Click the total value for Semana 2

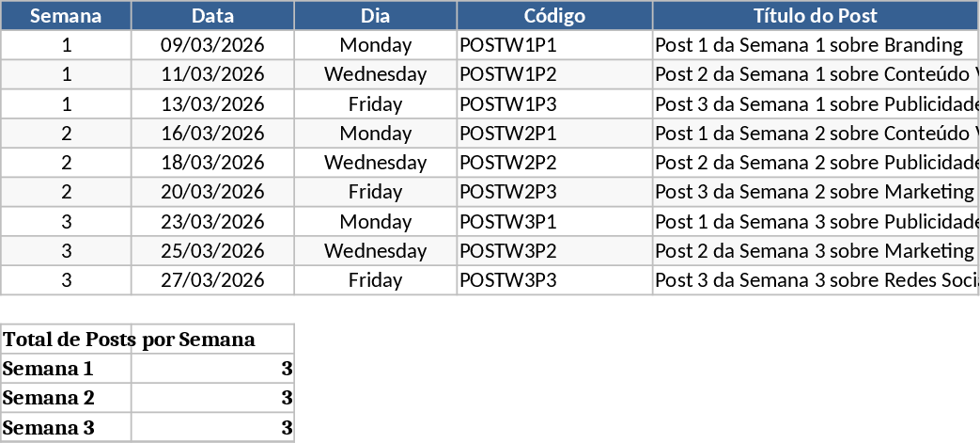pyautogui.click(x=212, y=399)
